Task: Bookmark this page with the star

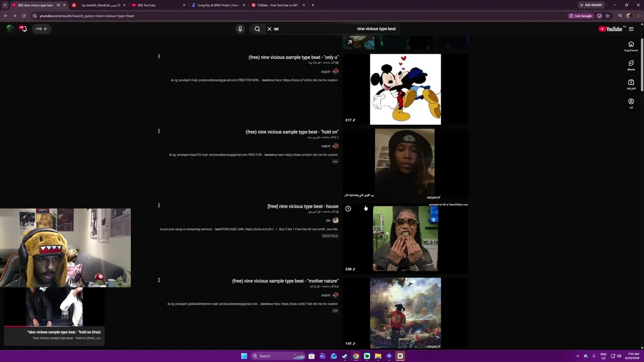Action: click(607, 16)
